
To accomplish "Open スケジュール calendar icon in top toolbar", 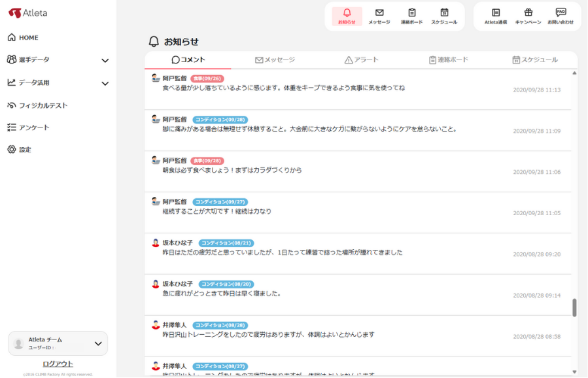I will click(x=444, y=16).
